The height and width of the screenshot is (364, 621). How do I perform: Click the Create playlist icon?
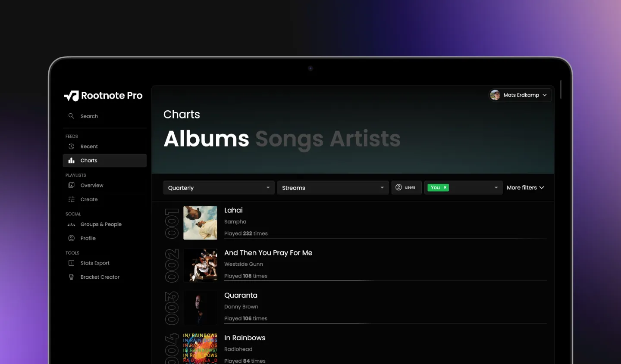pos(72,199)
